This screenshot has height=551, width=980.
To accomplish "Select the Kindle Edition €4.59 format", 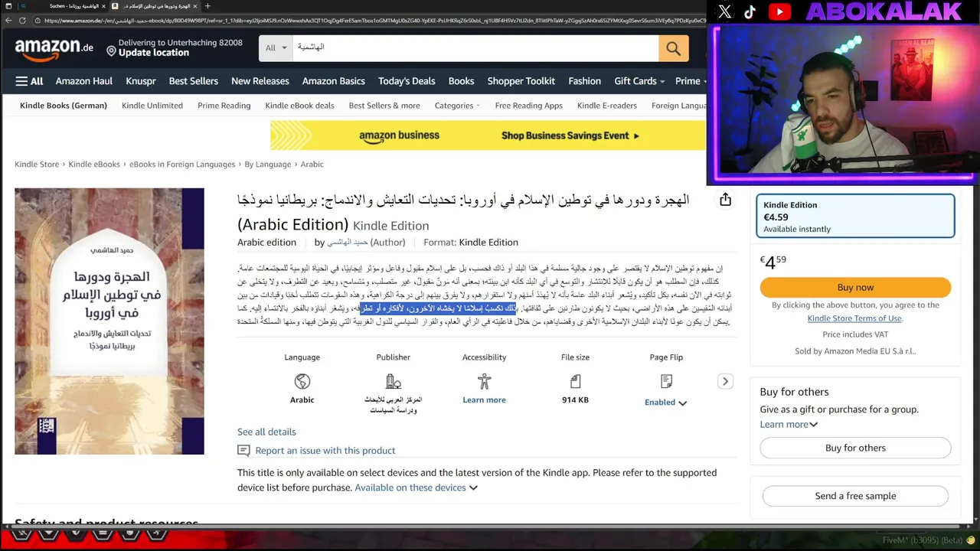I will (x=855, y=217).
